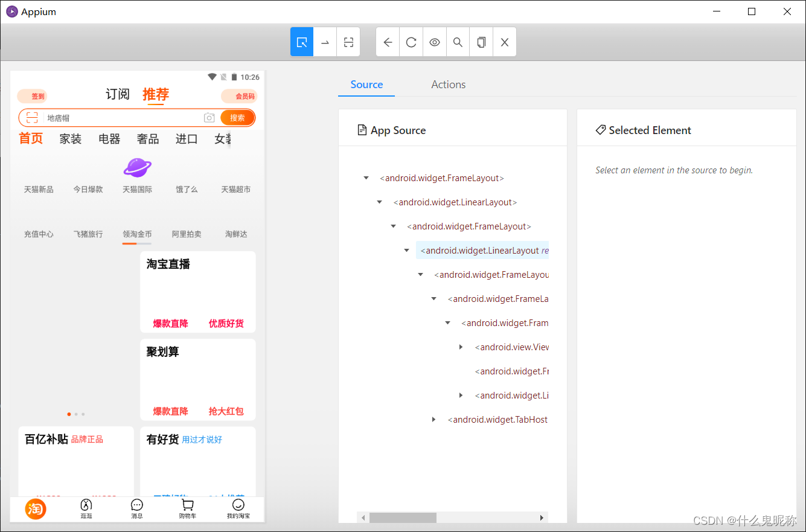Tap the 电器 category tab
Image resolution: width=806 pixels, height=532 pixels.
pos(109,139)
